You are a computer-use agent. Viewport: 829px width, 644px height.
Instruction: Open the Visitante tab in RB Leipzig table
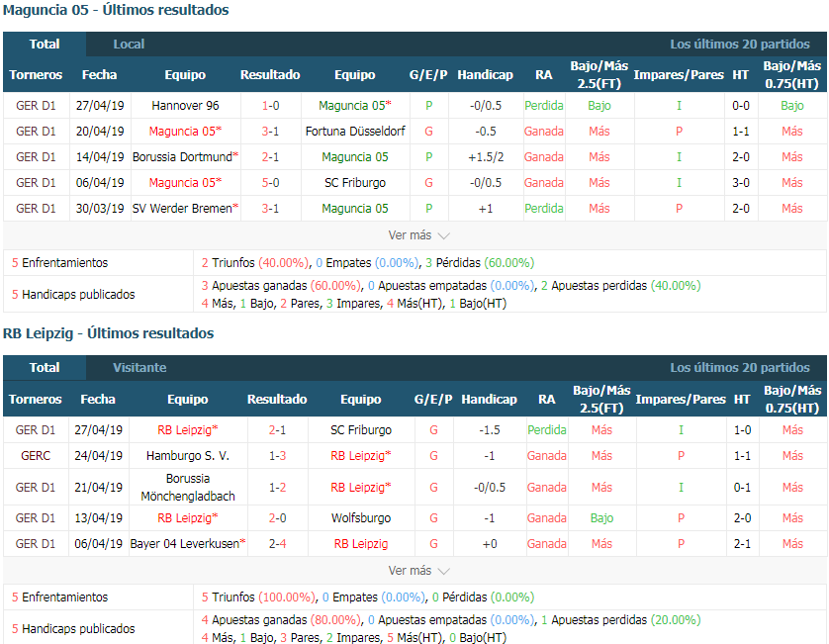pos(139,368)
